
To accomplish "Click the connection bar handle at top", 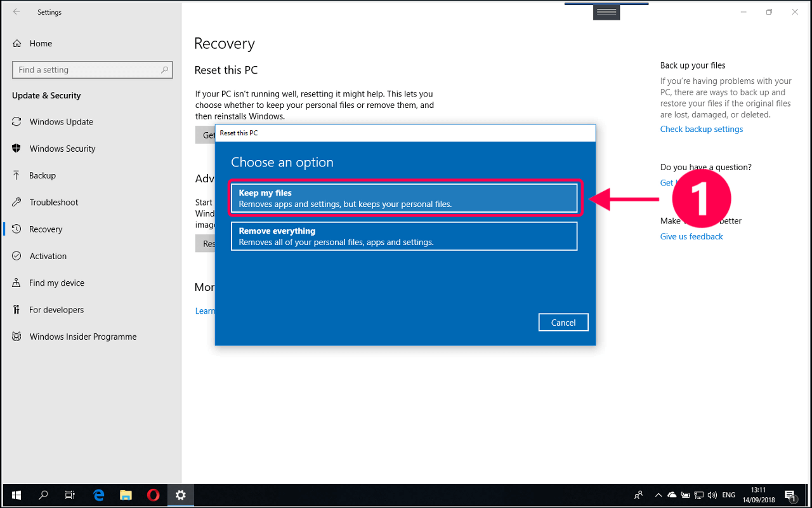I will point(606,12).
